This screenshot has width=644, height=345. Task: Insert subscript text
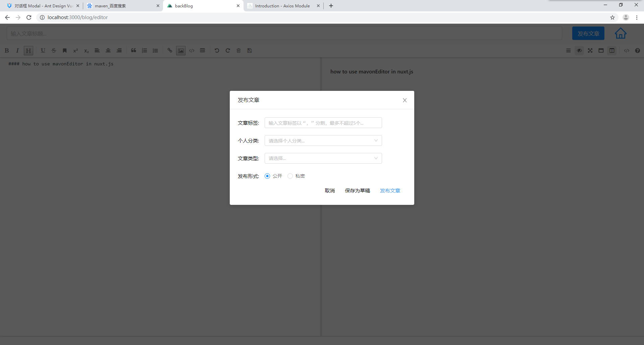pyautogui.click(x=86, y=51)
